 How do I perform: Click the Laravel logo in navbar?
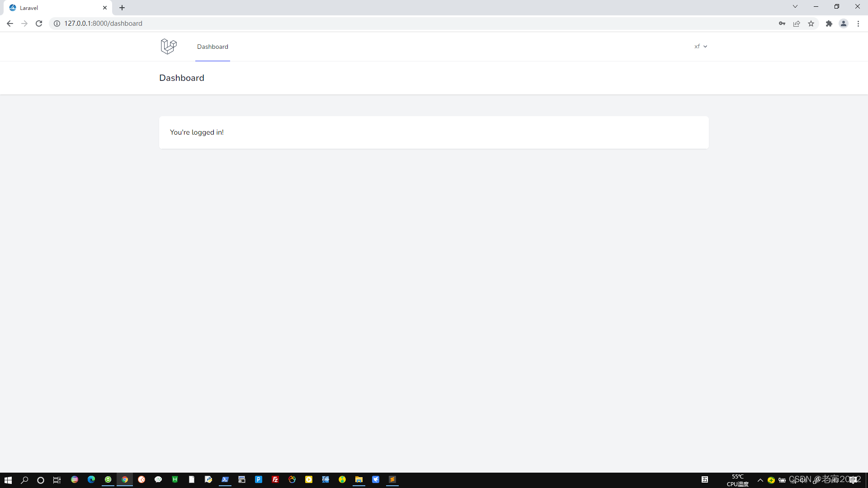pos(169,47)
